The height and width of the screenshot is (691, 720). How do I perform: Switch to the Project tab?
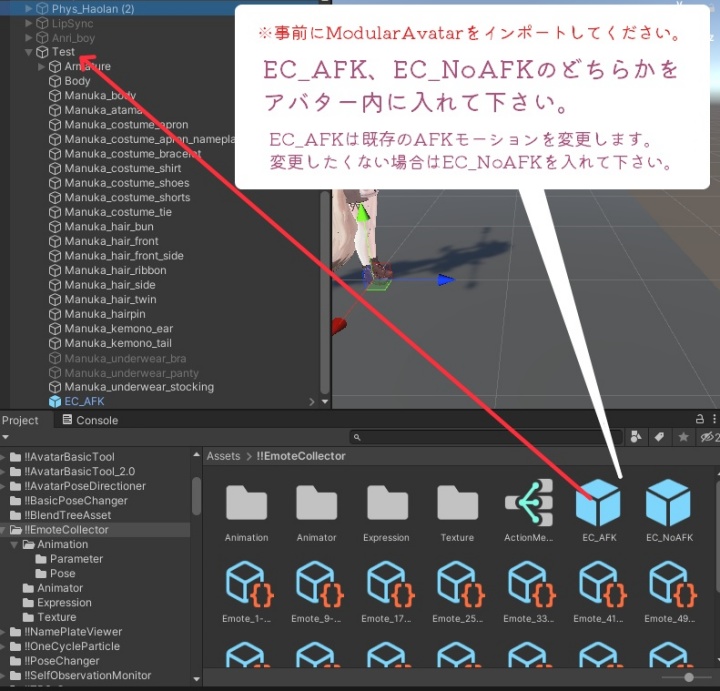click(x=20, y=420)
